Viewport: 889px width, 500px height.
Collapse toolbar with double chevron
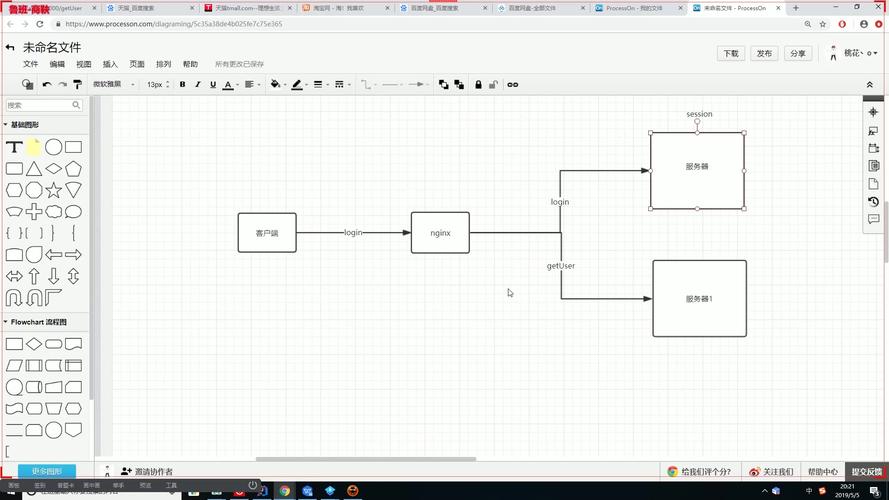coord(870,84)
